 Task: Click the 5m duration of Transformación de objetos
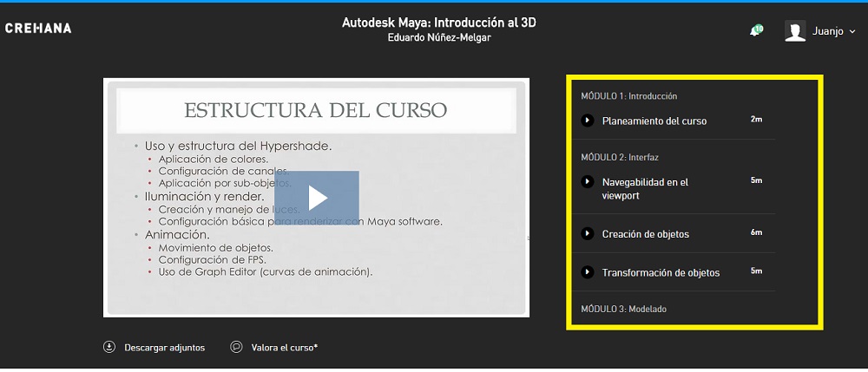point(756,271)
